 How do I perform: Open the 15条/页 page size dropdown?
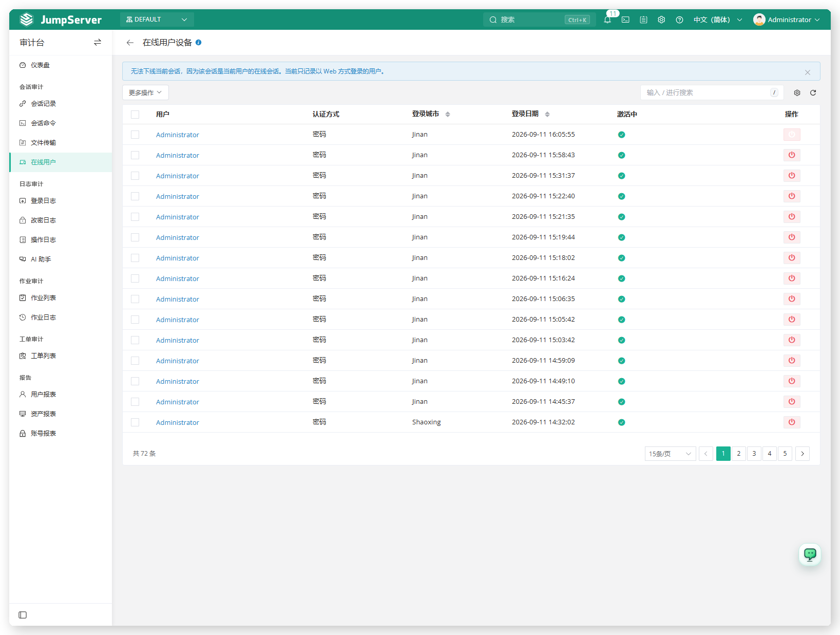click(x=670, y=454)
